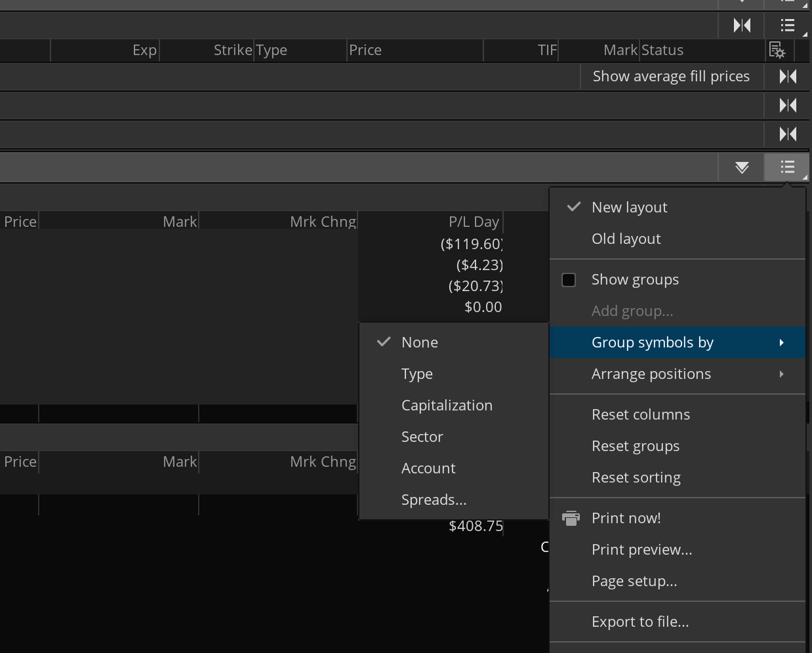Expand Arrange positions submenu
812x653 pixels.
pyautogui.click(x=678, y=374)
